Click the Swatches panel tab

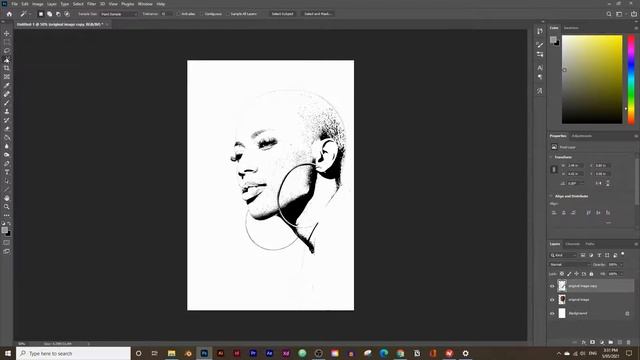tap(571, 28)
